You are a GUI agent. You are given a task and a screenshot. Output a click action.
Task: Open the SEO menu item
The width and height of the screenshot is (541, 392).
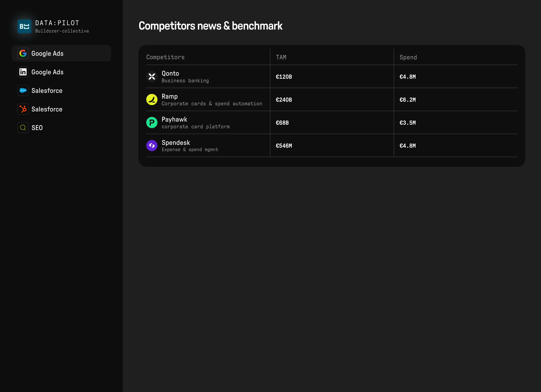[x=37, y=128]
